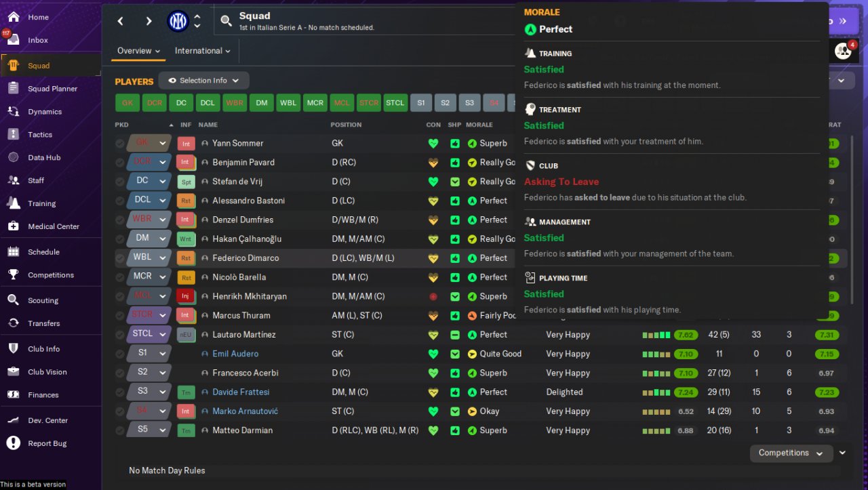This screenshot has width=868, height=490.
Task: Open the Medical Center icon in sidebar
Action: tap(14, 226)
